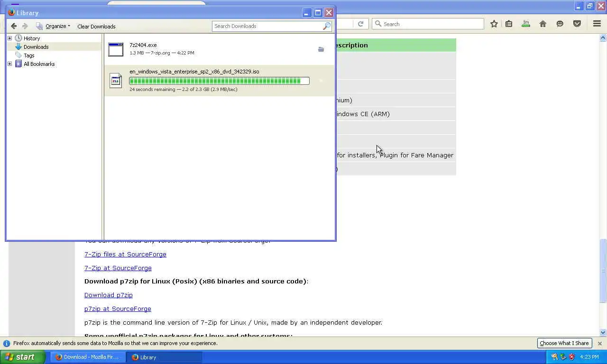Click the red security shield tray icon

pyautogui.click(x=571, y=357)
